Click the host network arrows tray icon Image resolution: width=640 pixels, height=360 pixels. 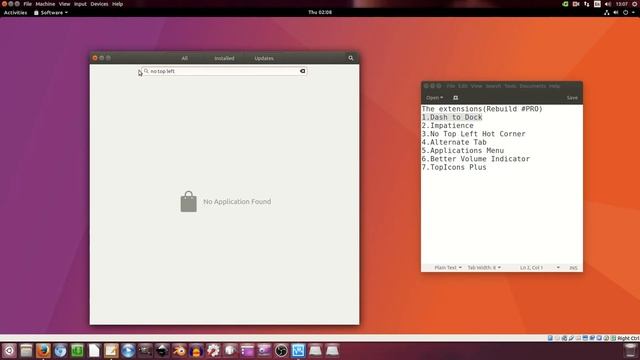[x=587, y=4]
